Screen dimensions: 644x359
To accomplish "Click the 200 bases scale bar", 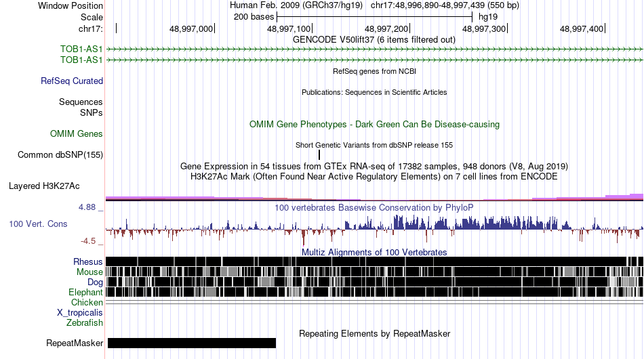I will pos(375,17).
